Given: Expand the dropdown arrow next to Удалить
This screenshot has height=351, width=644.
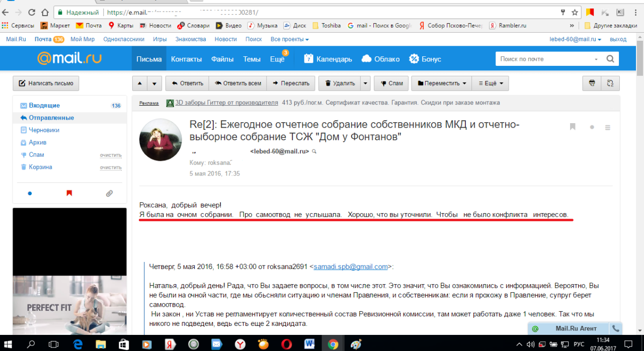Looking at the screenshot, I should tap(365, 83).
